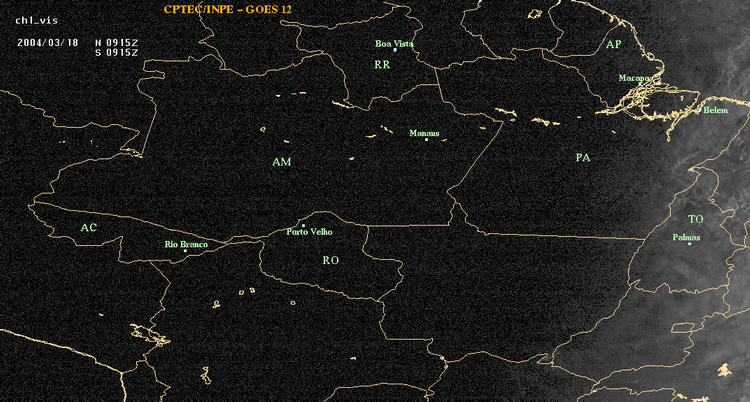This screenshot has width=750, height=402.
Task: Click the Palmas city label
Action: pos(686,237)
